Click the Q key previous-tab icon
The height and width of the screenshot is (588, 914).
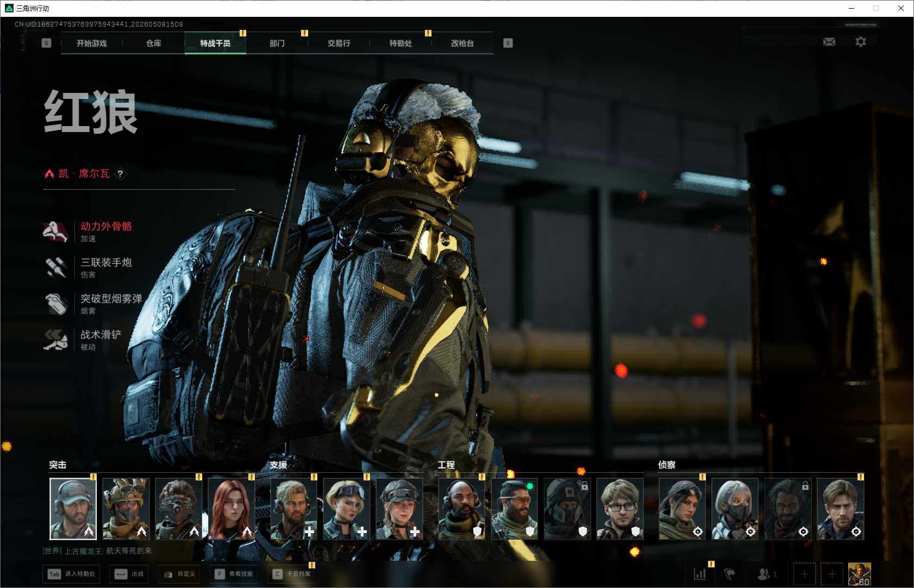[x=46, y=43]
